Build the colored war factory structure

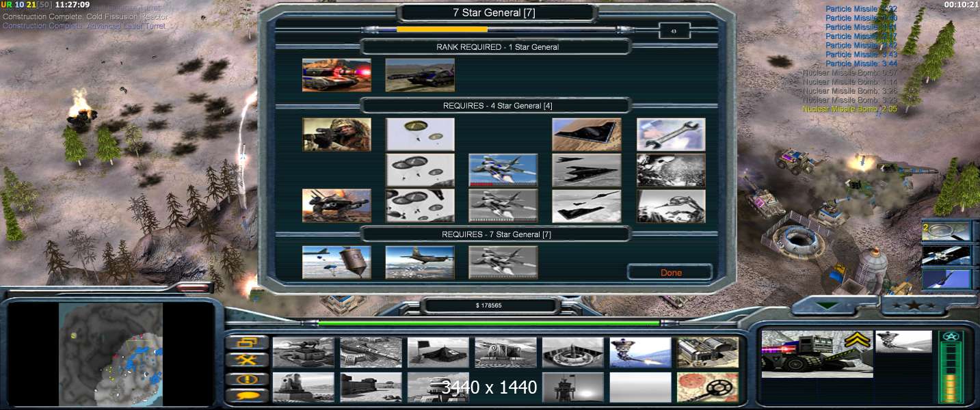point(707,352)
